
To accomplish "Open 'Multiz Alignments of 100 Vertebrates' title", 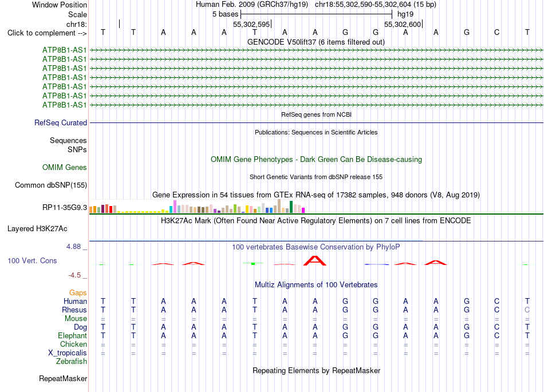I will [x=316, y=284].
